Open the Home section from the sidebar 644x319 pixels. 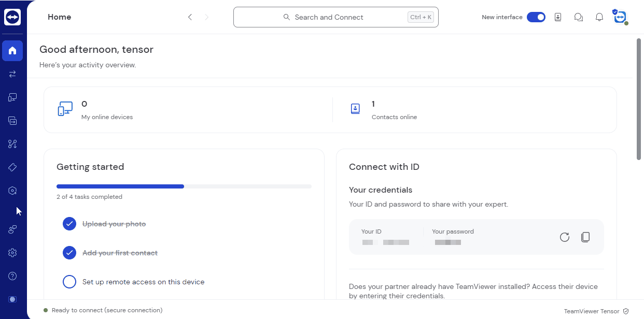click(x=12, y=50)
